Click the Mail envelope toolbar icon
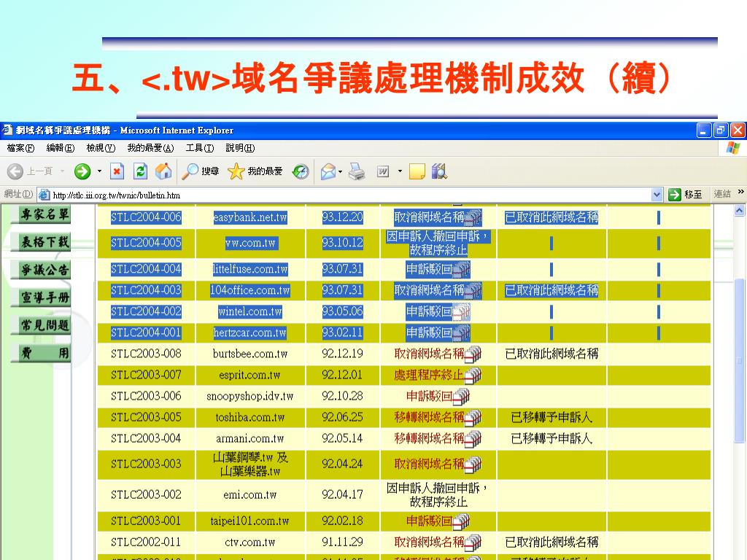 point(328,171)
